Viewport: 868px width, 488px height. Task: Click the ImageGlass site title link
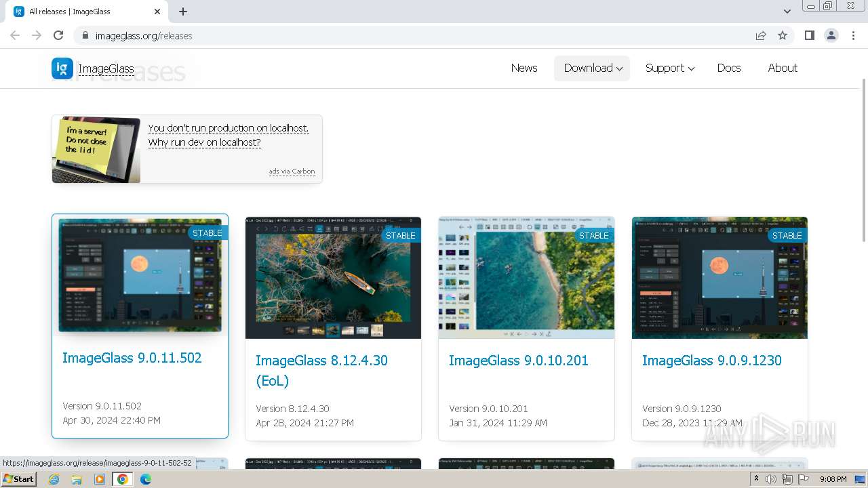click(106, 68)
